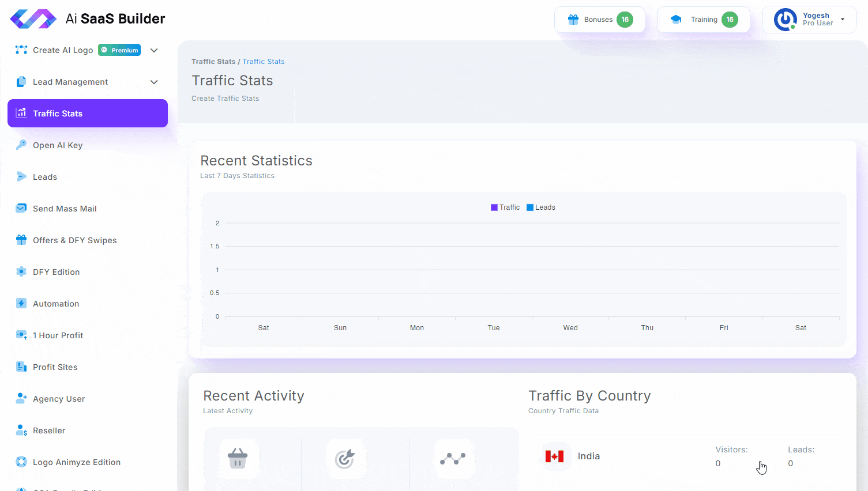Expand the Create AI Logo submenu
Screen dimensions: 868x491
coord(154,50)
